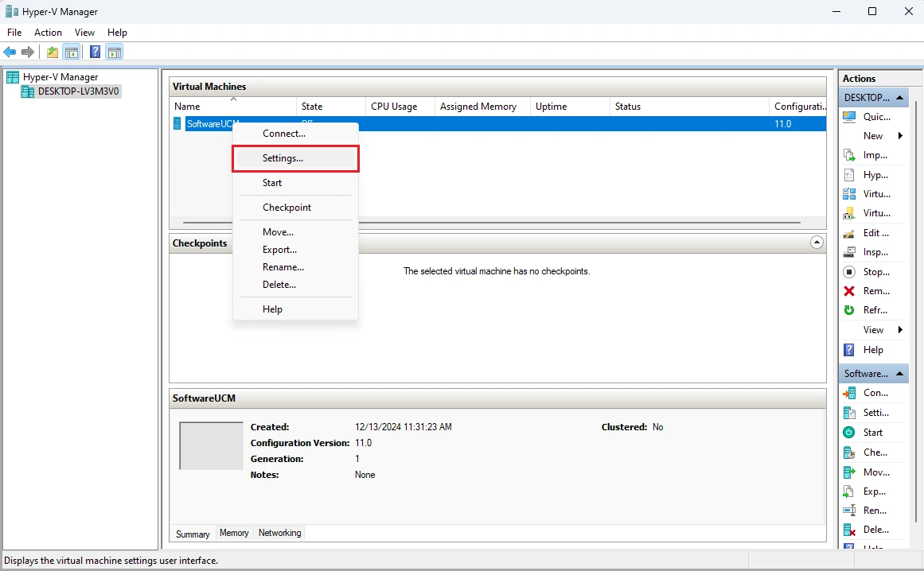Click Help icon under DESKTOP actions section

pyautogui.click(x=849, y=350)
